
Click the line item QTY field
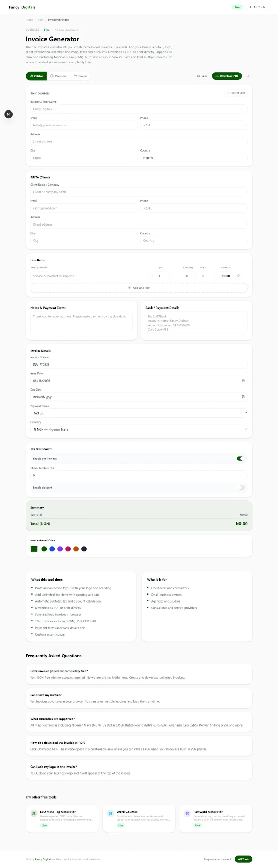tap(161, 276)
